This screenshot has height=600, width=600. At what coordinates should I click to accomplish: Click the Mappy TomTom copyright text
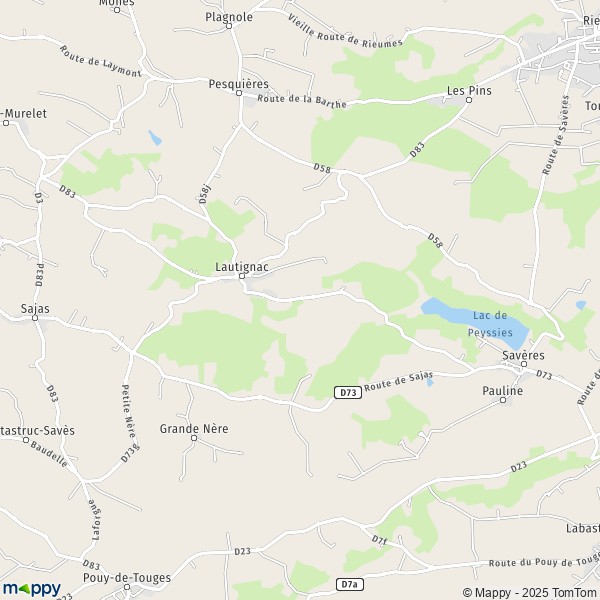coord(531,592)
